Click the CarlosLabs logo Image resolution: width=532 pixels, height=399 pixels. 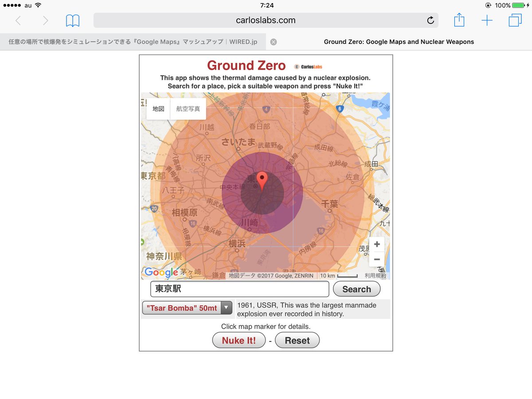(x=308, y=66)
